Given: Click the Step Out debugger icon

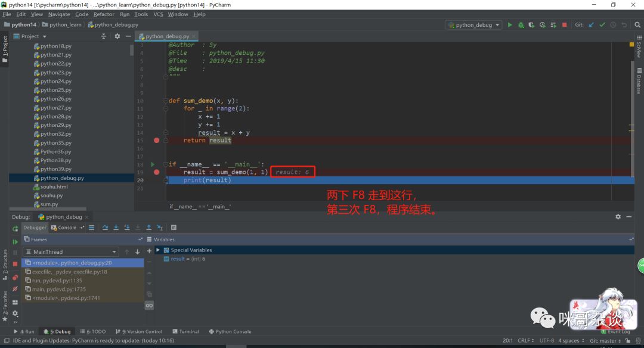Looking at the screenshot, I should [x=148, y=228].
